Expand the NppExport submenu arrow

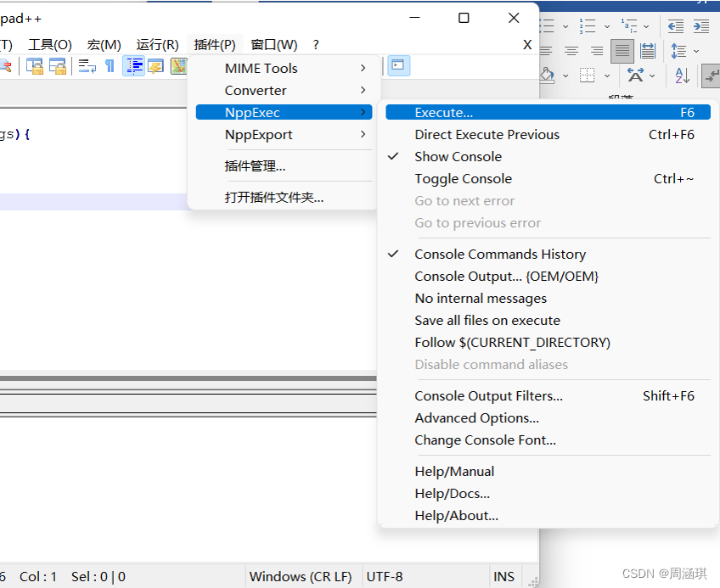point(363,134)
